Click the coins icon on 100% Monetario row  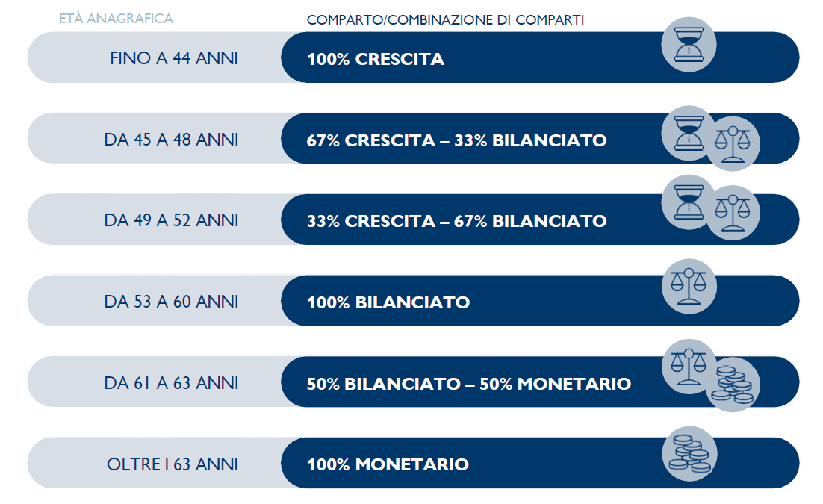tap(689, 454)
